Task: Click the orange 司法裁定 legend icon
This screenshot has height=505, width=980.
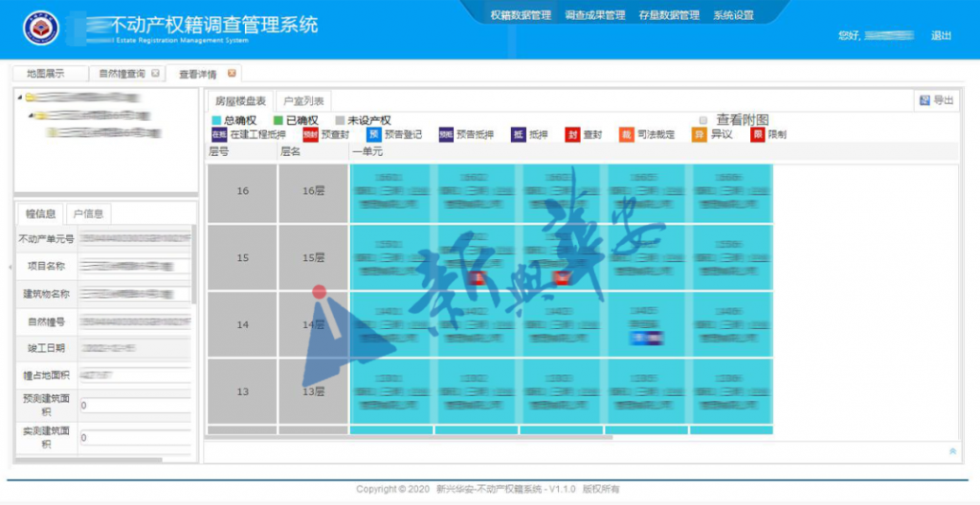Action: click(626, 135)
